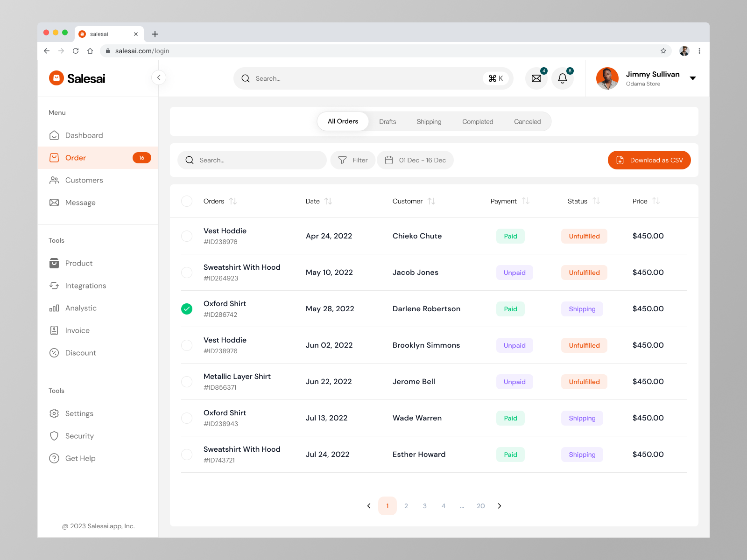Open the Analytic tool
Viewport: 747px width, 560px height.
(55, 308)
